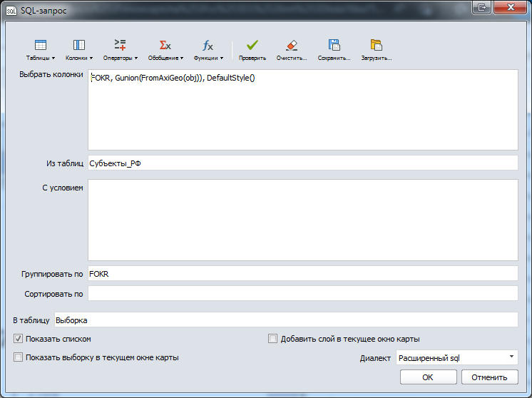The width and height of the screenshot is (532, 398).
Task: Click the Очистить eraser icon
Action: click(291, 46)
